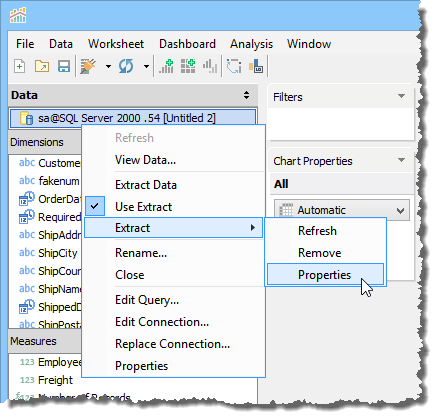This screenshot has width=438, height=419.
Task: Click the Data pane sort arrows
Action: pyautogui.click(x=246, y=95)
